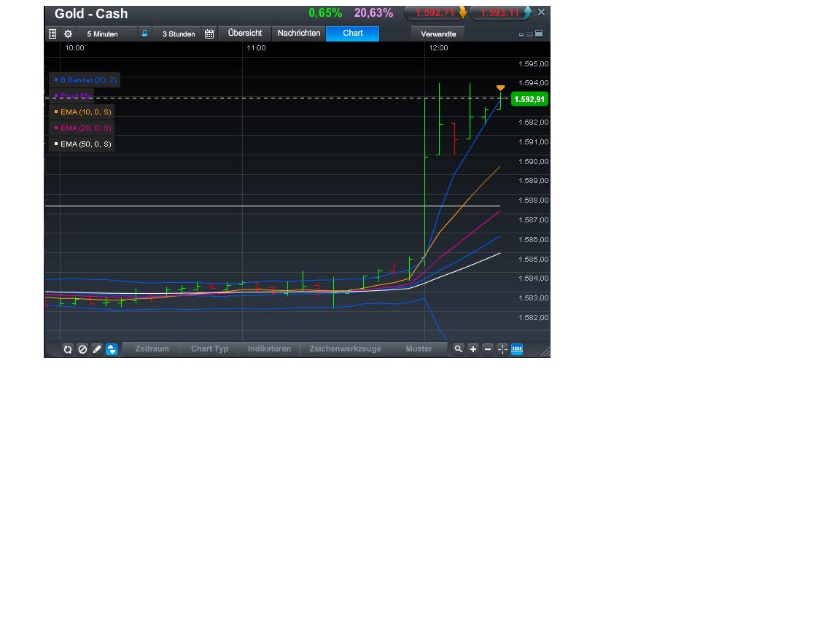Open the 3 Stunden time range dropdown
840x630 pixels.
[178, 33]
